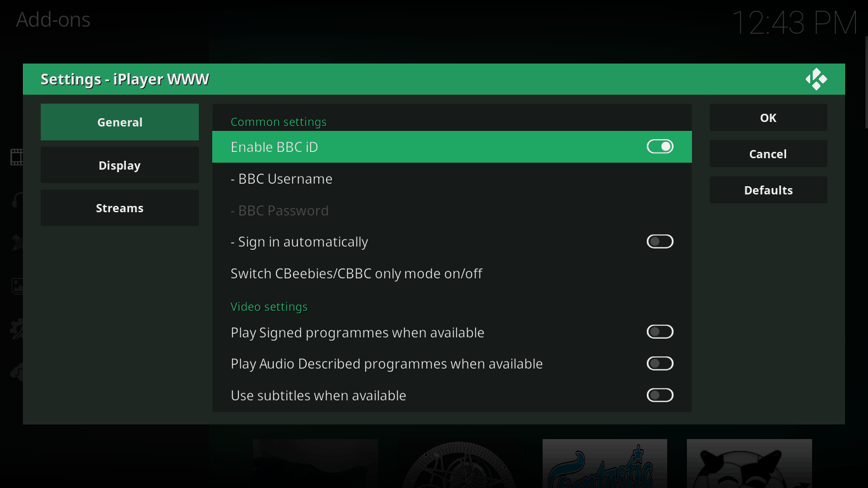This screenshot has width=868, height=488.
Task: Open the Display settings tab
Action: click(x=119, y=165)
